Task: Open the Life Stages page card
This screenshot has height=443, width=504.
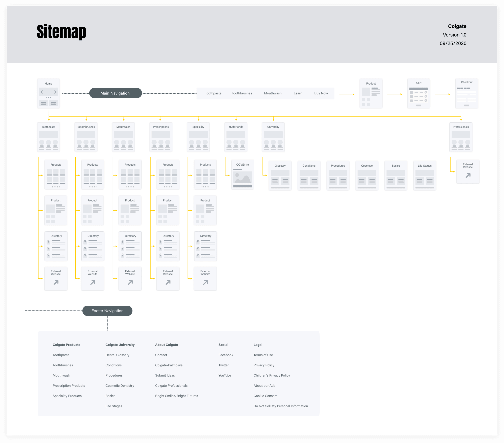Action: pos(425,176)
